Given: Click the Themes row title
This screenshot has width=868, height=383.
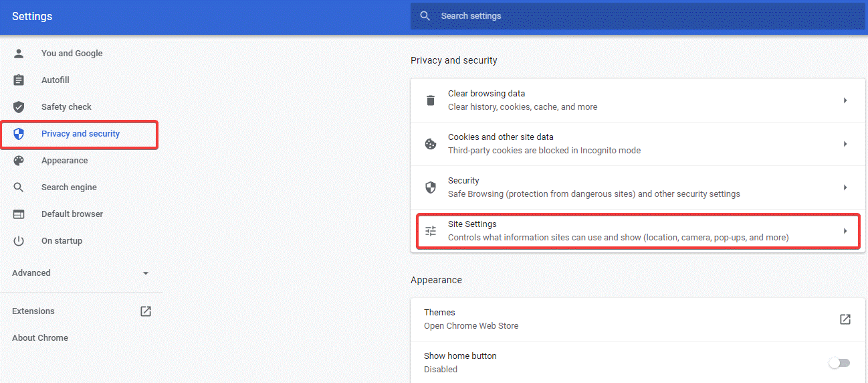Looking at the screenshot, I should [439, 313].
